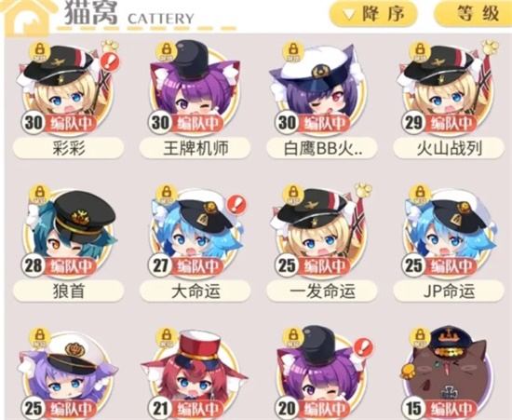Expand the 等级 sort criteria selector
Viewport: 512px width, 420px height.
[x=473, y=14]
